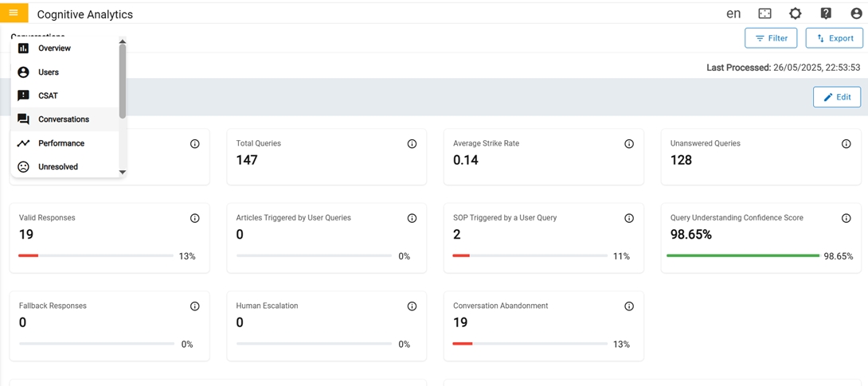This screenshot has height=386, width=868.
Task: Open the 'en' language selector
Action: [x=733, y=14]
